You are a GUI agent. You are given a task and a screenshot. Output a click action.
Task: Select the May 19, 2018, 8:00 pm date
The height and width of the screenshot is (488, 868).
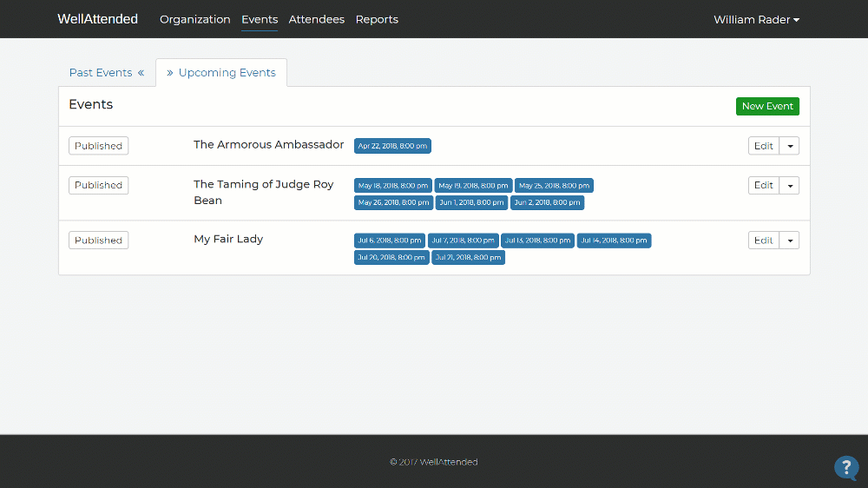tap(473, 186)
